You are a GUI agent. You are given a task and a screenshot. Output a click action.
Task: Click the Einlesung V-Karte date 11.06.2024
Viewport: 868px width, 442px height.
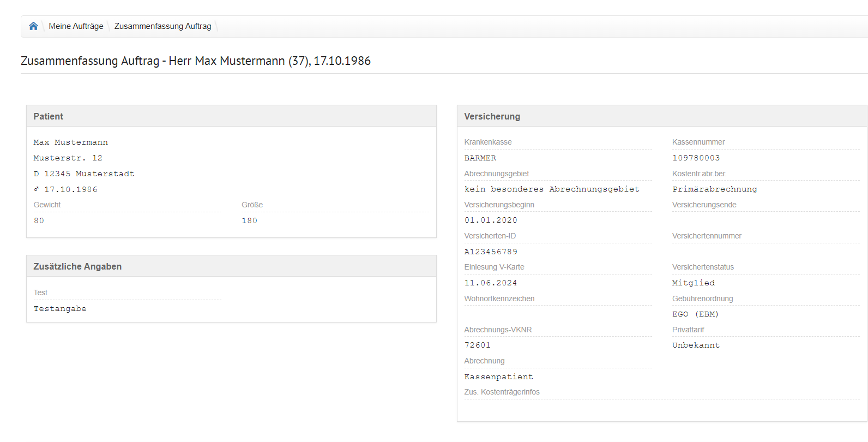click(491, 283)
